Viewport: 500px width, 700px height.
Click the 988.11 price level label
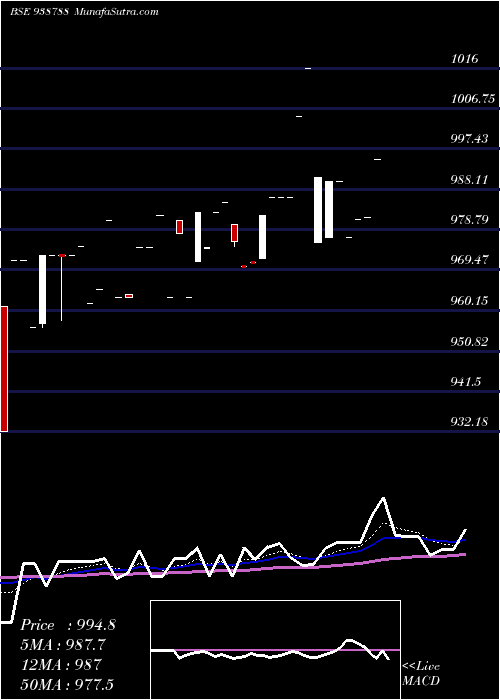[x=469, y=180]
